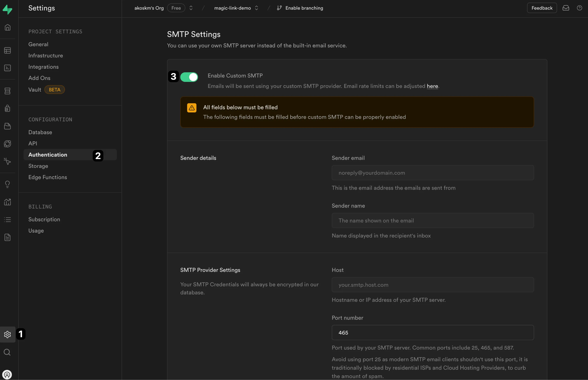Open Storage configuration

[38, 166]
